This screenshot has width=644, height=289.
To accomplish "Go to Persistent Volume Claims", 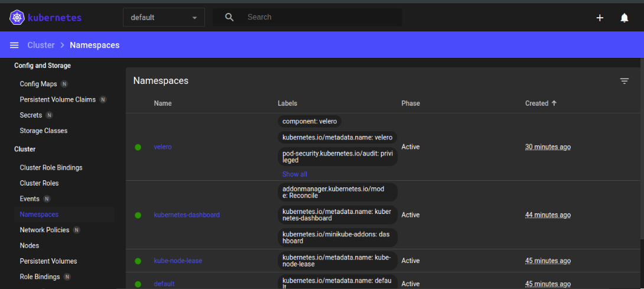I will click(x=57, y=100).
